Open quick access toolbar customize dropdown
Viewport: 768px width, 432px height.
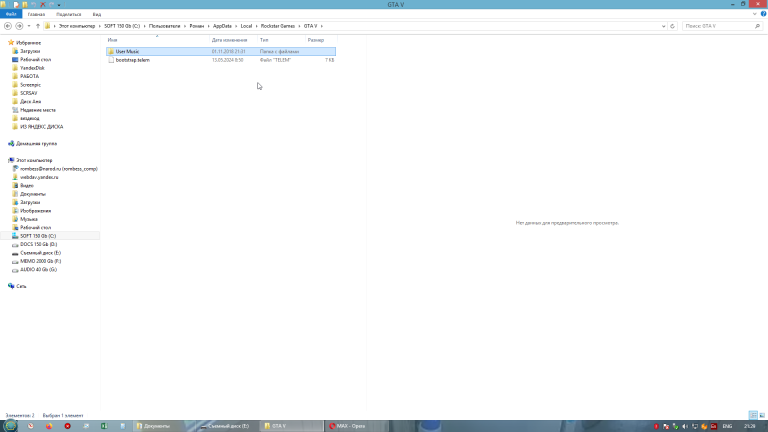[59, 5]
